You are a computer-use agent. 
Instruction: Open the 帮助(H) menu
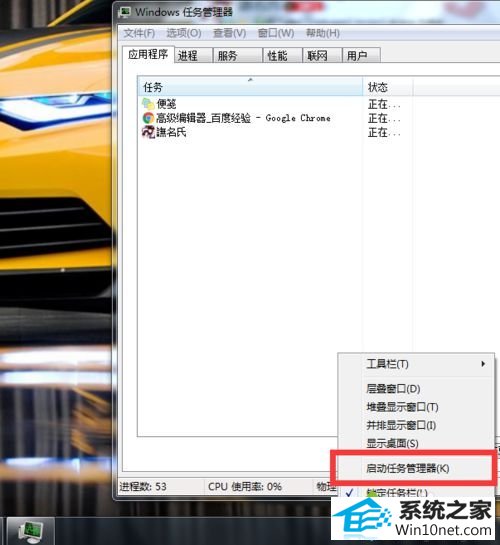coord(322,33)
